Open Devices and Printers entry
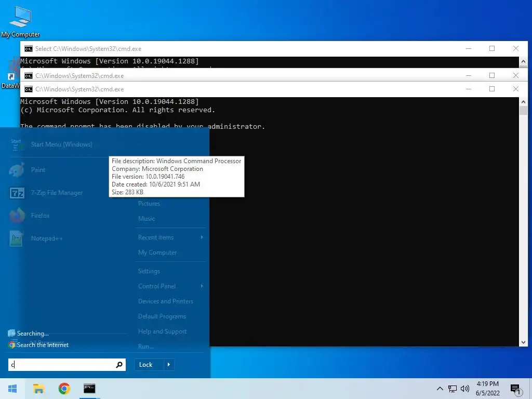Image resolution: width=532 pixels, height=399 pixels. point(166,301)
